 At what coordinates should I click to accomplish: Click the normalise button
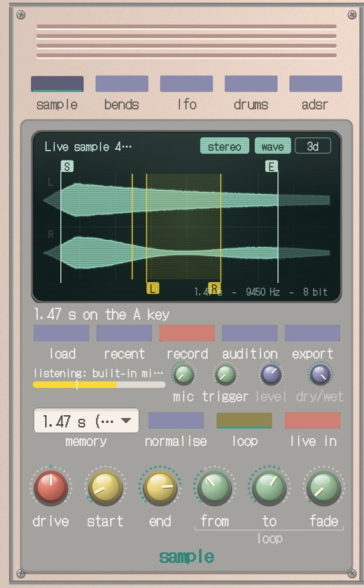176,420
